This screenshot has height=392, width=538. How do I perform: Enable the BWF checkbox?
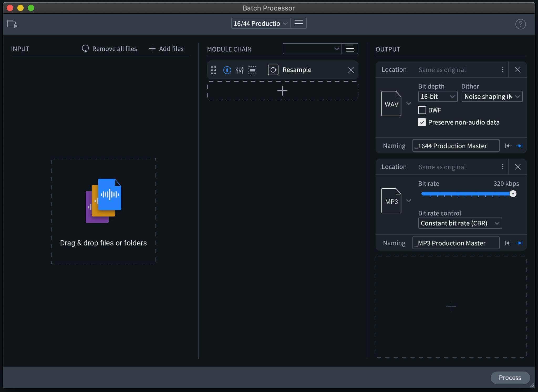pos(422,110)
